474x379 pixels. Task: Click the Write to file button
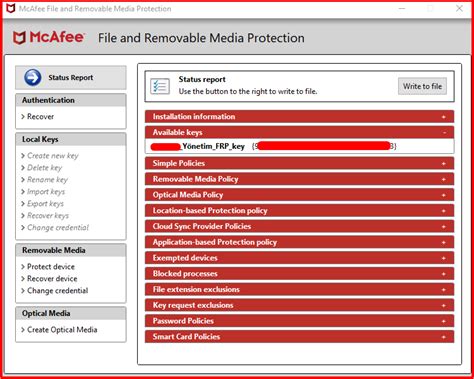pyautogui.click(x=422, y=86)
